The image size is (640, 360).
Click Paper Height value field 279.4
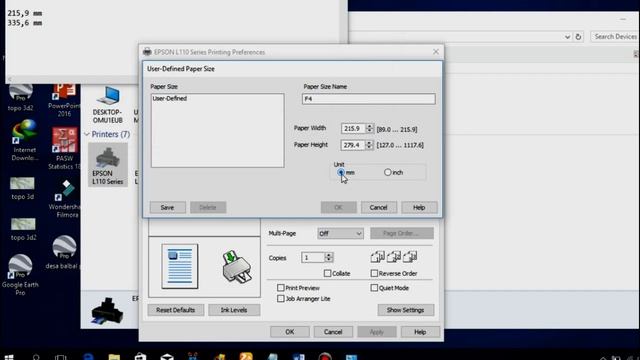pos(353,145)
